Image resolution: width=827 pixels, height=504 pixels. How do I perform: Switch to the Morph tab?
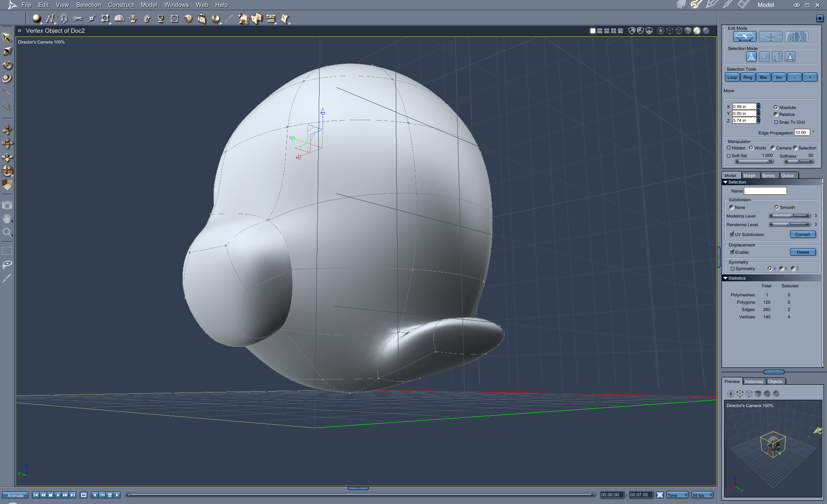point(749,175)
